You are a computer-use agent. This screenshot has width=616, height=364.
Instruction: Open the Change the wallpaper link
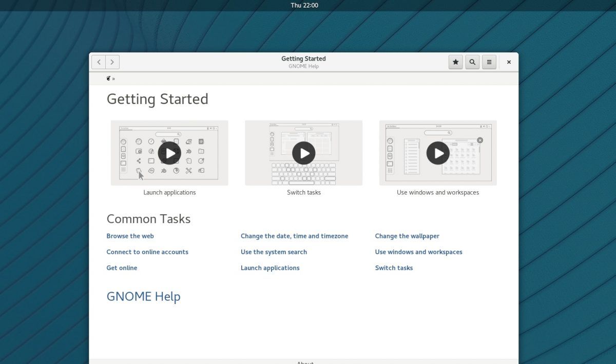point(407,236)
